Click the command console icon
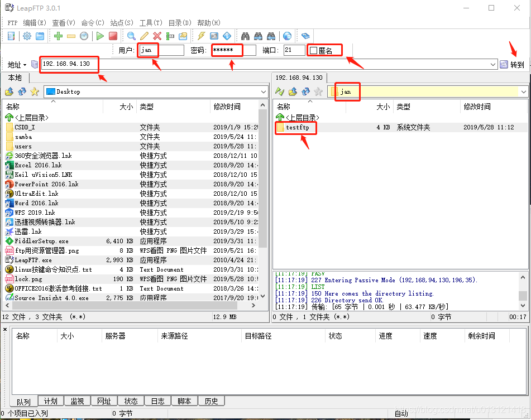 214,36
